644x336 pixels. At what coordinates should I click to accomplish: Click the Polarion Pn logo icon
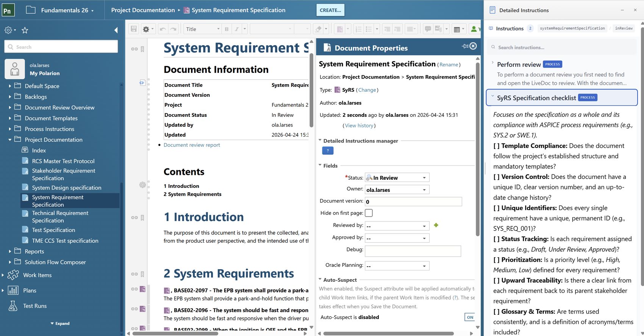(x=8, y=10)
